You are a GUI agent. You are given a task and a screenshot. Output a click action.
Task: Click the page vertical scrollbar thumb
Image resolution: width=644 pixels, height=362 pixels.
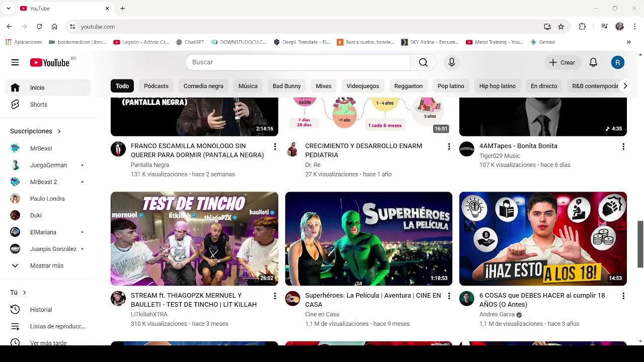(640, 244)
